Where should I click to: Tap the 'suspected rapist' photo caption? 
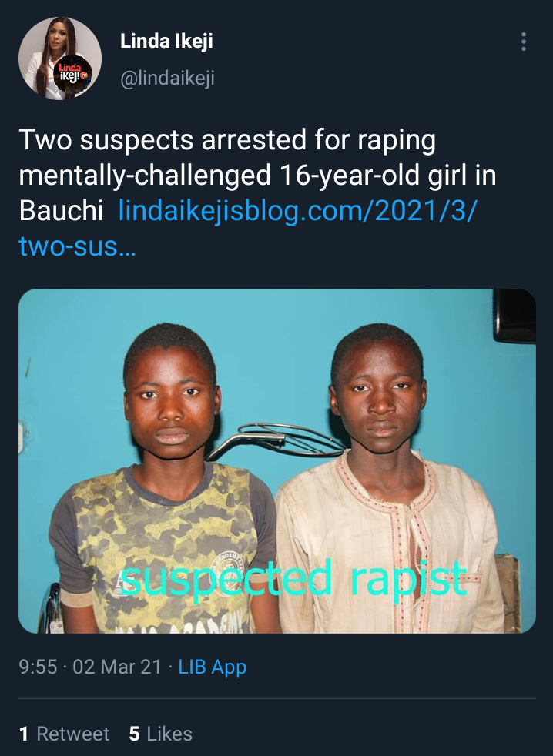[294, 580]
